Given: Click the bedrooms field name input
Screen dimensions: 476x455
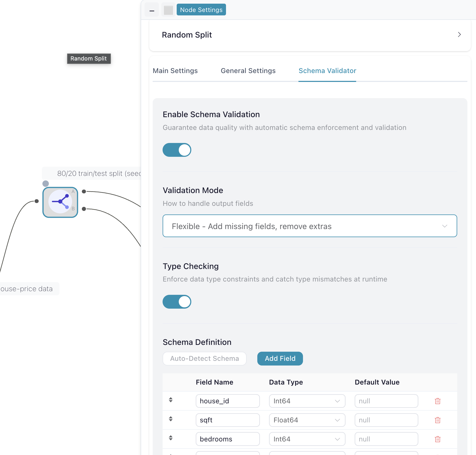Looking at the screenshot, I should click(228, 439).
